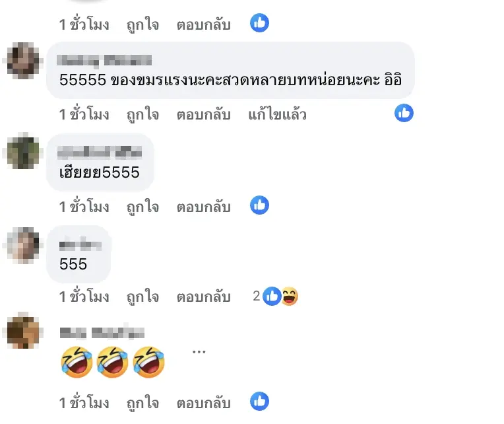This screenshot has width=504, height=424.
Task: Click 'ถูกใจ' under the '55555 ของขมรแรง' comment
Action: tap(142, 114)
